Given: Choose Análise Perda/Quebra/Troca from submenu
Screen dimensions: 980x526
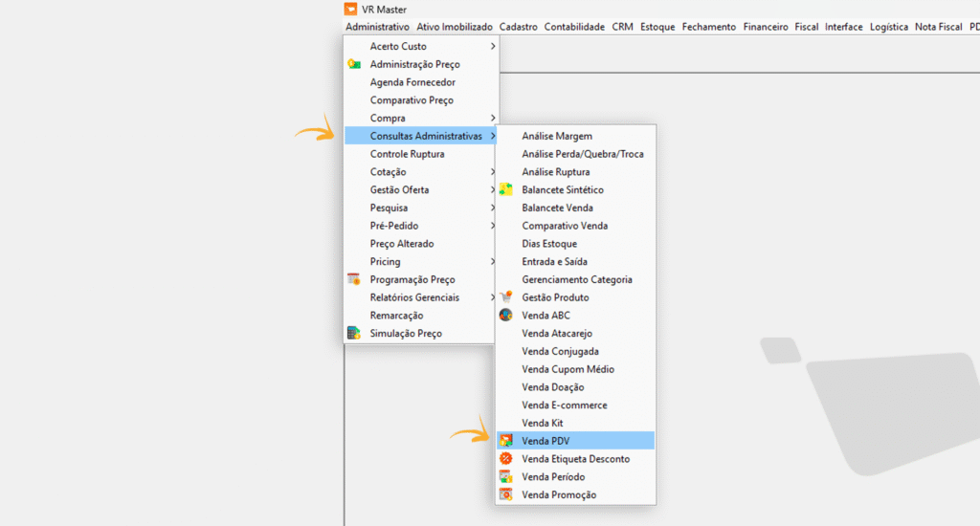Looking at the screenshot, I should point(575,154).
